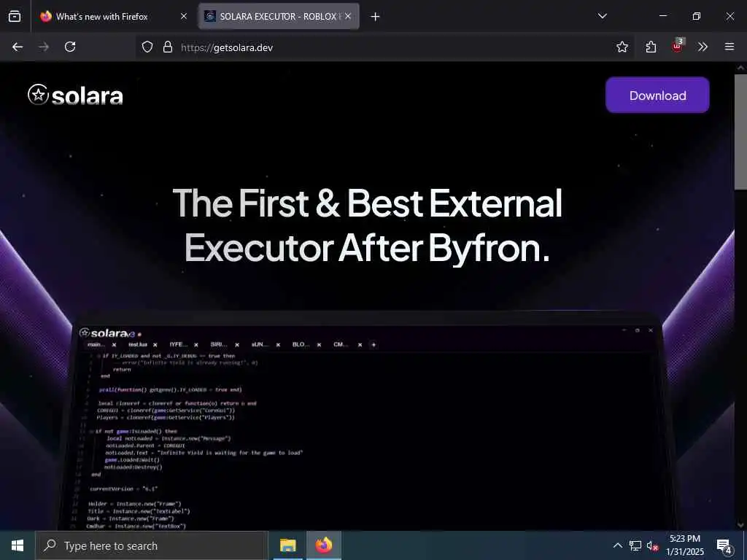The width and height of the screenshot is (747, 560).
Task: Open Windows Start menu
Action: tap(18, 545)
